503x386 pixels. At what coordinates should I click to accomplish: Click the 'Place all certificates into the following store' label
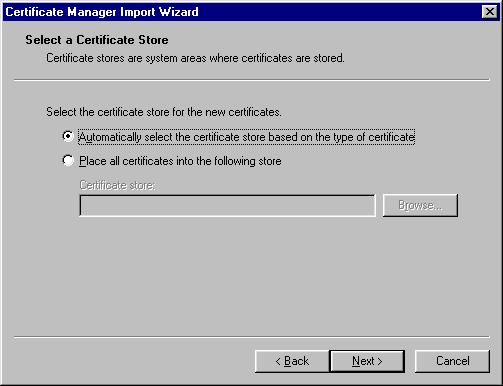(180, 161)
